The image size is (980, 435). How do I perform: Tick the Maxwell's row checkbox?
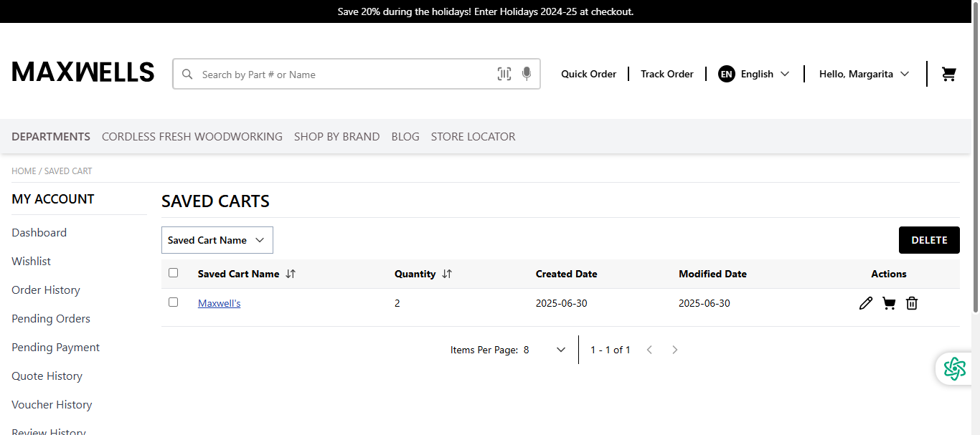pos(173,302)
